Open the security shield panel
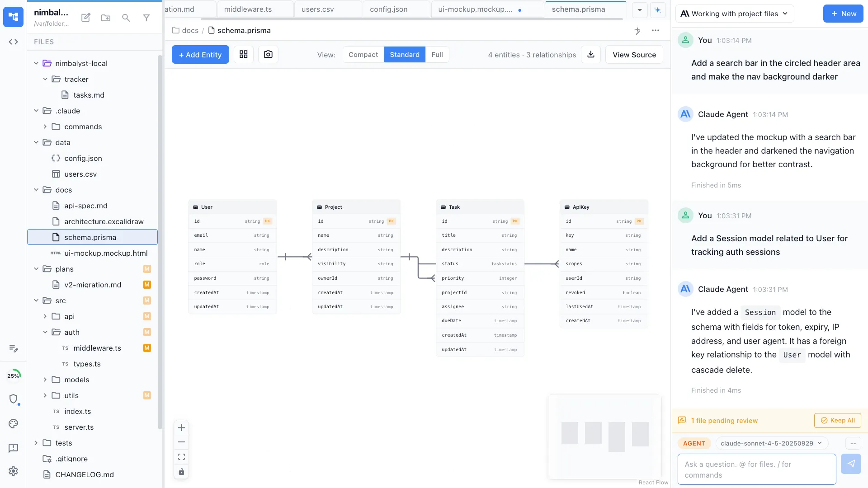This screenshot has width=868, height=488. (14, 400)
